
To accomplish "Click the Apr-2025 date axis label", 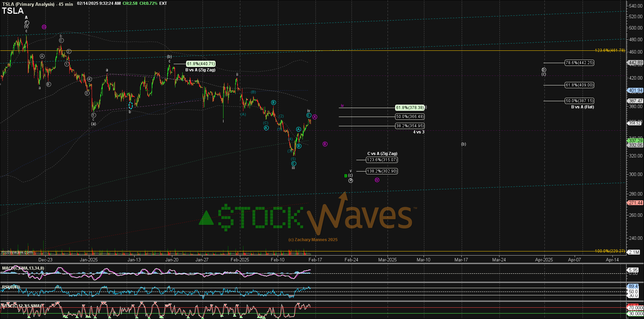I will coord(544,260).
